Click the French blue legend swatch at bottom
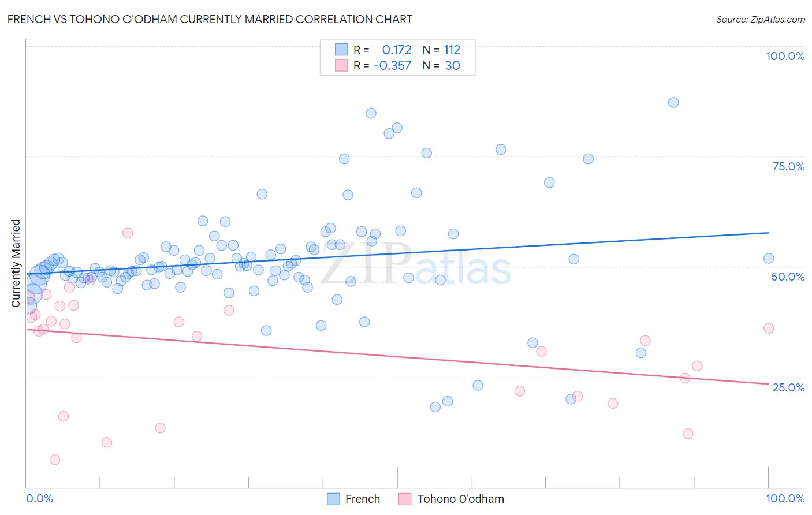The width and height of the screenshot is (812, 515). [x=333, y=499]
